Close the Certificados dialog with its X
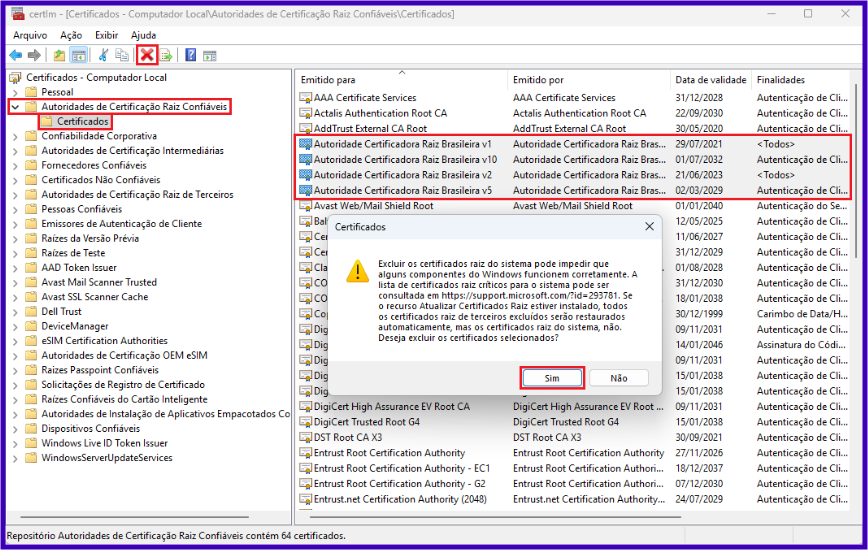Viewport: 868px width, 551px height. pos(649,227)
